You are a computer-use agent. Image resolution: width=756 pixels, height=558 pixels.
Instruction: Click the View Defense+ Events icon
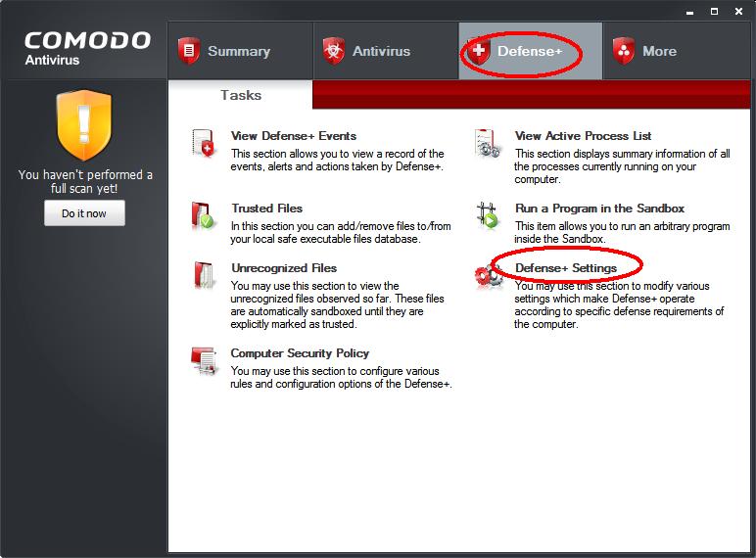pos(204,144)
